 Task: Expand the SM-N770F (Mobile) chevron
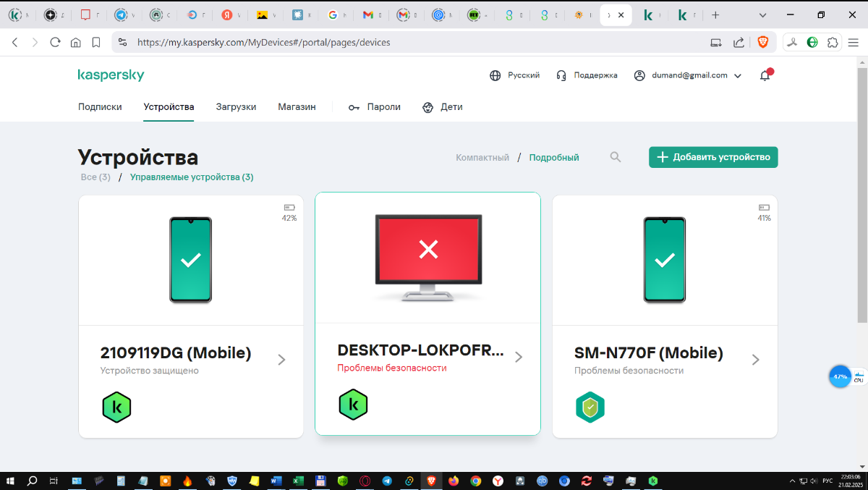(x=756, y=360)
